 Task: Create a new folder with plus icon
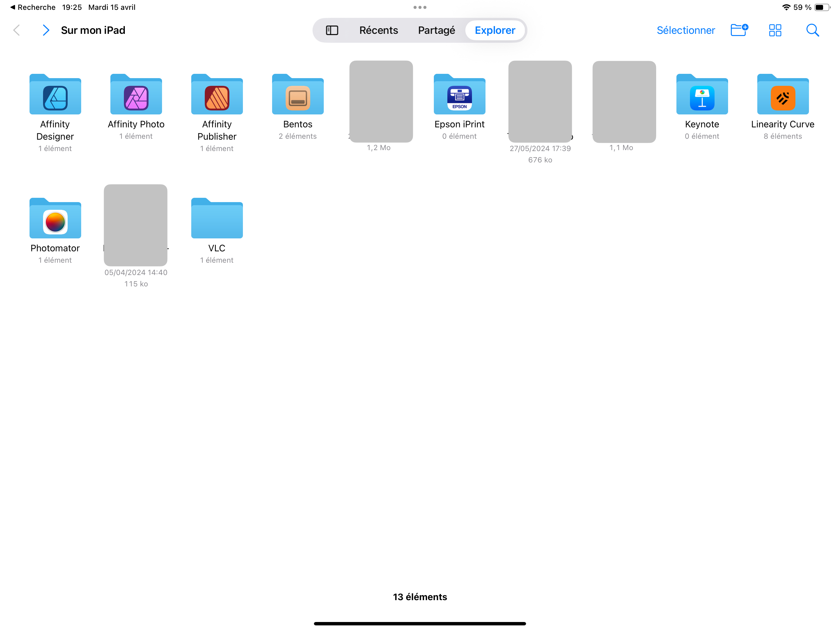point(739,30)
